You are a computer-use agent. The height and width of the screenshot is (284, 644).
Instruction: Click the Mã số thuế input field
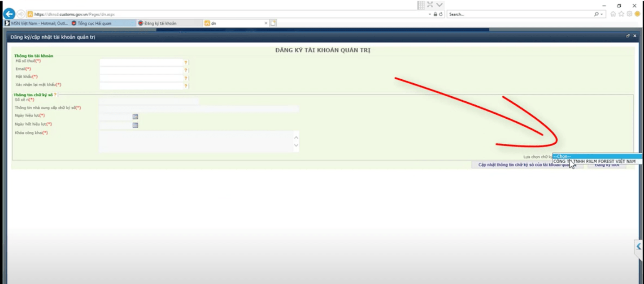[x=141, y=63]
